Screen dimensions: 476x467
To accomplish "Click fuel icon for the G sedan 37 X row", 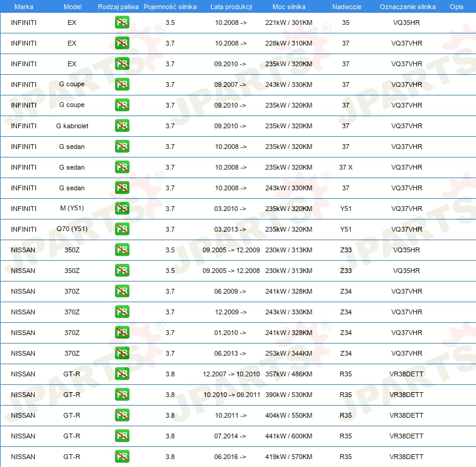I will pos(122,167).
